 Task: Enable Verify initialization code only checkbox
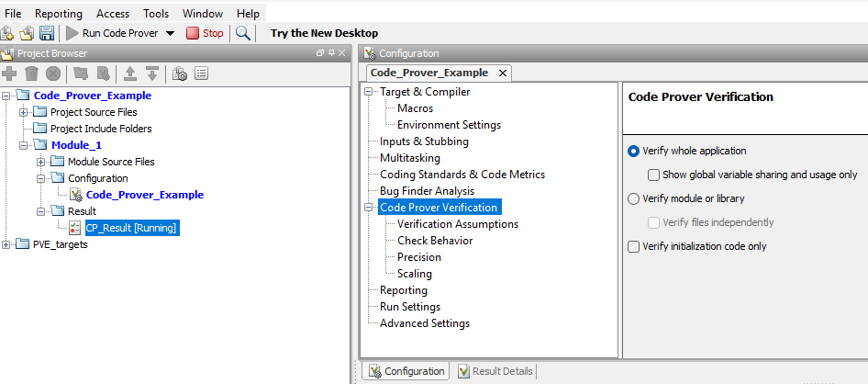click(x=633, y=246)
